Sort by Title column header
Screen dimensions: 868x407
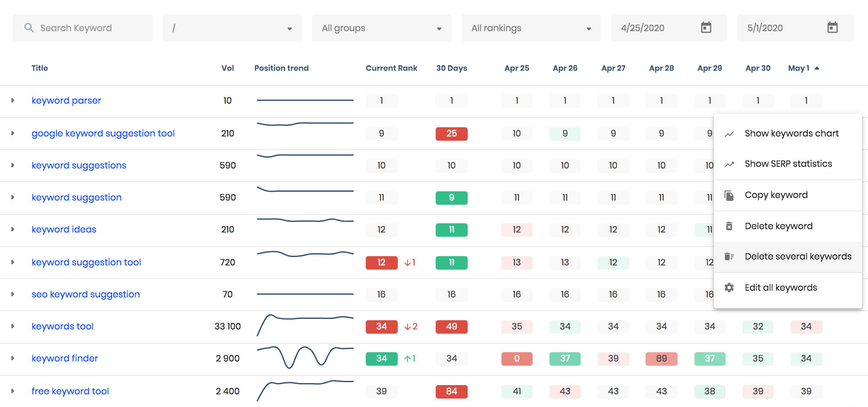click(40, 68)
